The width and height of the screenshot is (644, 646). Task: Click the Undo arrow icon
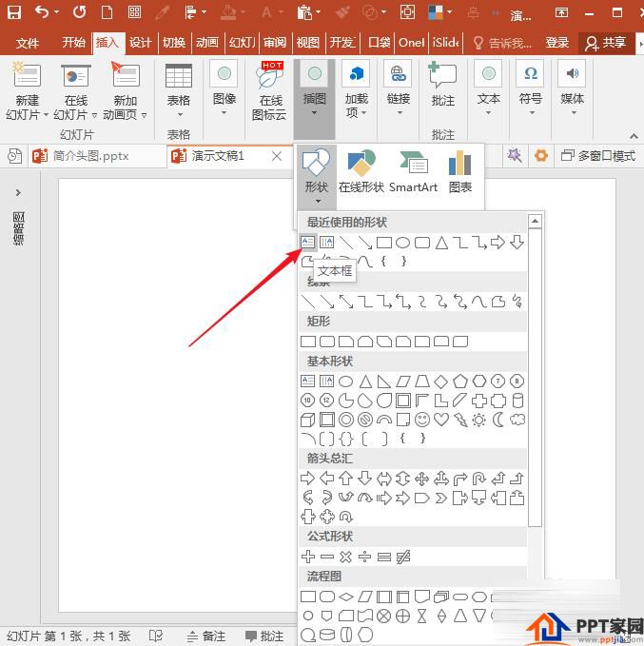42,12
